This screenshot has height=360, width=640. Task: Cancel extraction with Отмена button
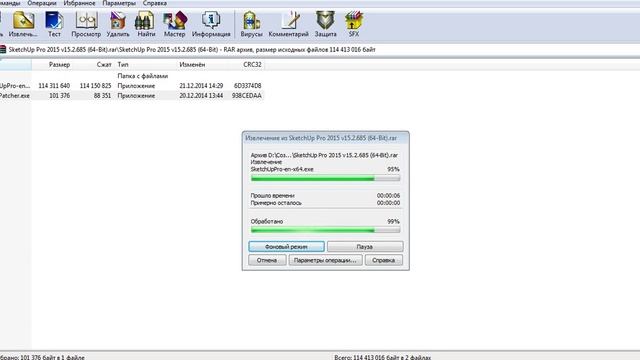tap(267, 260)
